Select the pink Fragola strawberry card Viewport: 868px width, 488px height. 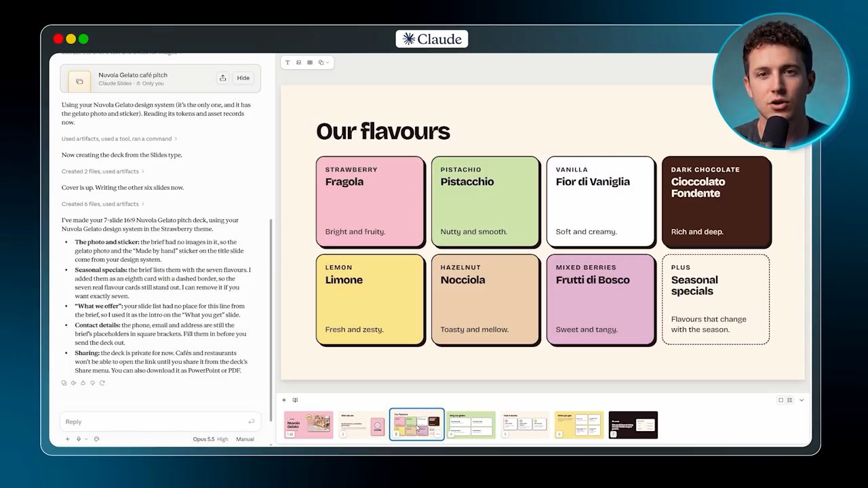[371, 202]
